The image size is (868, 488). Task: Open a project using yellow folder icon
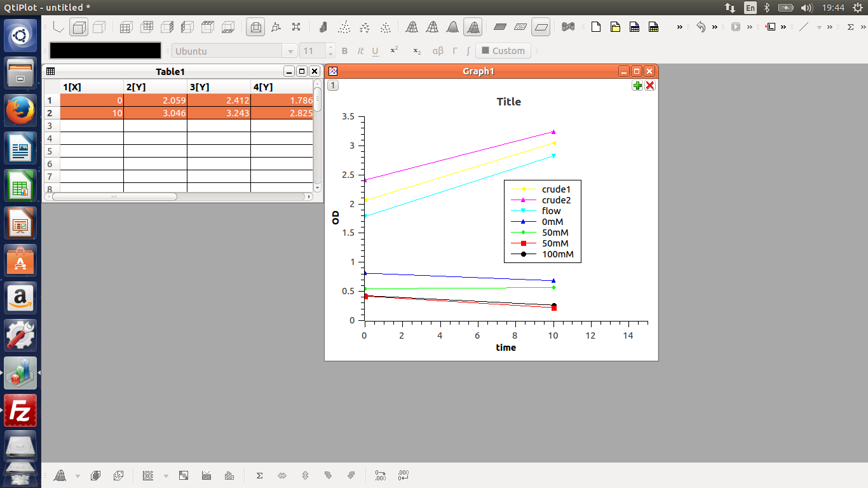point(615,27)
